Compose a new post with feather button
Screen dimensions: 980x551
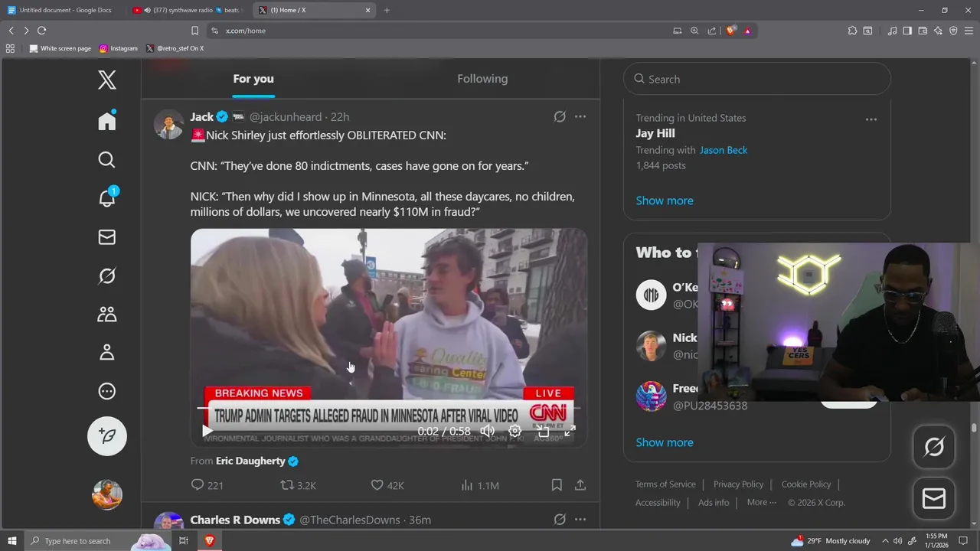coord(107,435)
